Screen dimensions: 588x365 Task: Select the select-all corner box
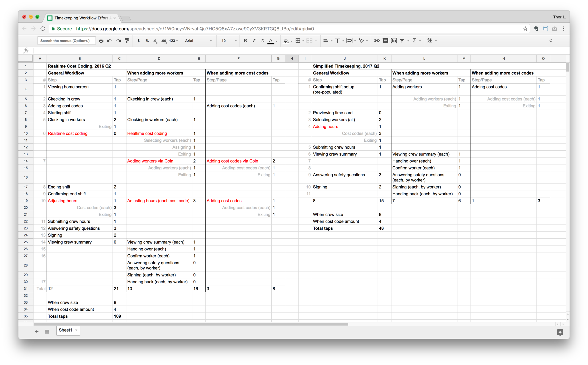coord(26,58)
